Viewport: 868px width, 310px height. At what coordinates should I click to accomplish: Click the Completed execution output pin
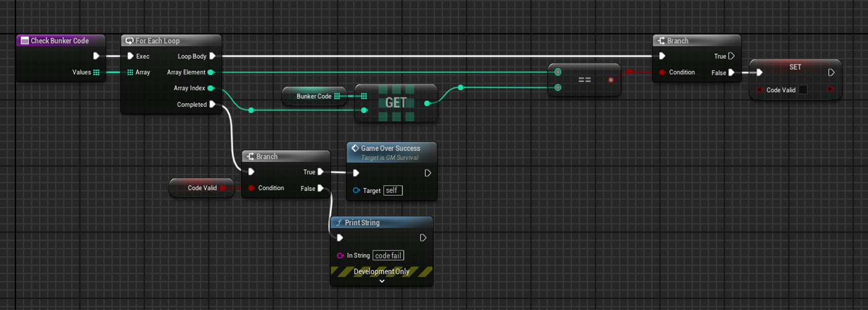(x=212, y=105)
